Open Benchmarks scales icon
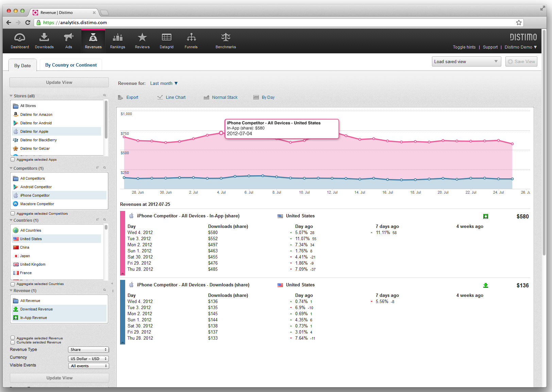Image resolution: width=552 pixels, height=392 pixels. click(x=226, y=38)
